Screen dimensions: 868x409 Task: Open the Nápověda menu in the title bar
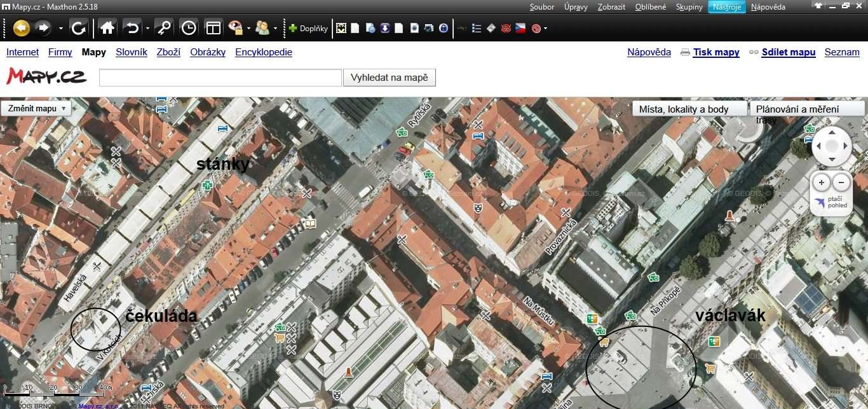click(768, 7)
